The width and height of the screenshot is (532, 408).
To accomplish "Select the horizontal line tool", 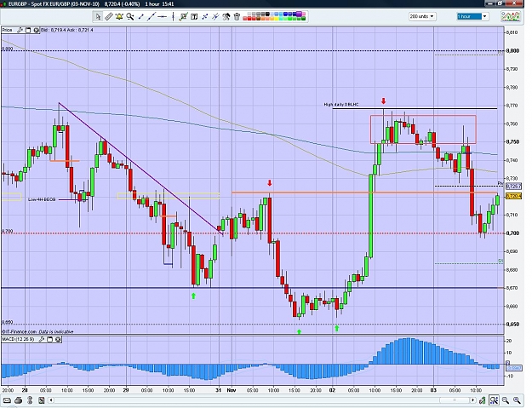I will pyautogui.click(x=163, y=16).
